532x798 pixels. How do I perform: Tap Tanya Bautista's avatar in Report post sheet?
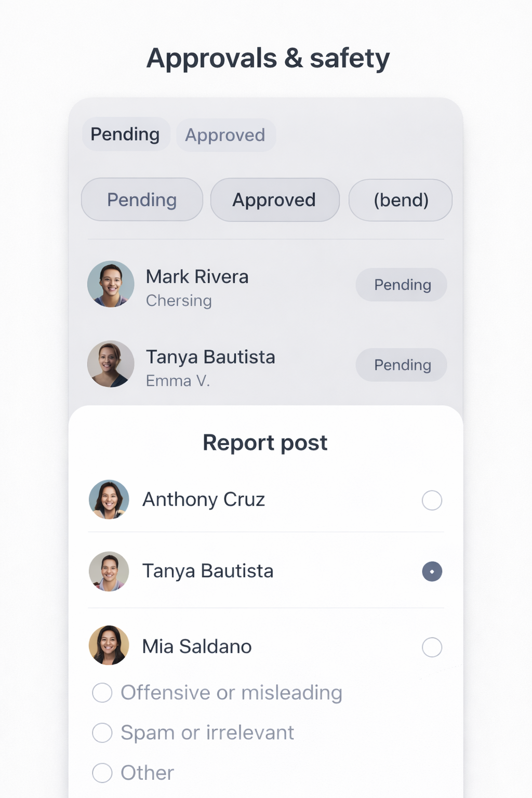point(109,571)
